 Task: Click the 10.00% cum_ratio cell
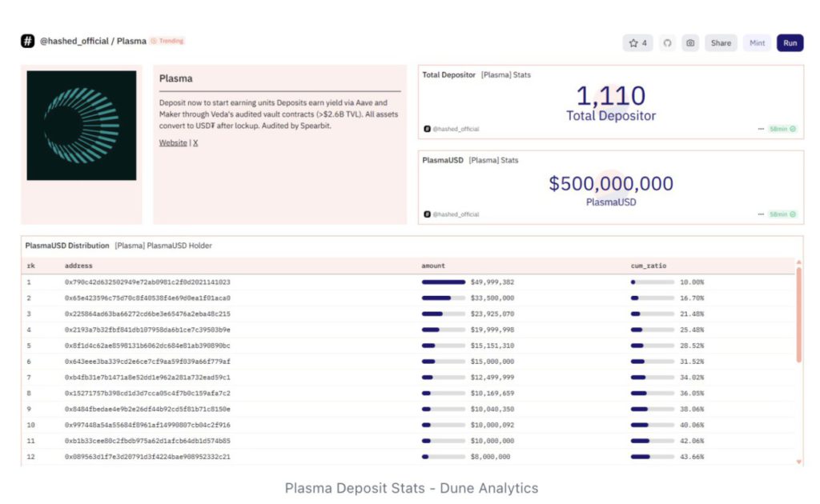tap(692, 282)
